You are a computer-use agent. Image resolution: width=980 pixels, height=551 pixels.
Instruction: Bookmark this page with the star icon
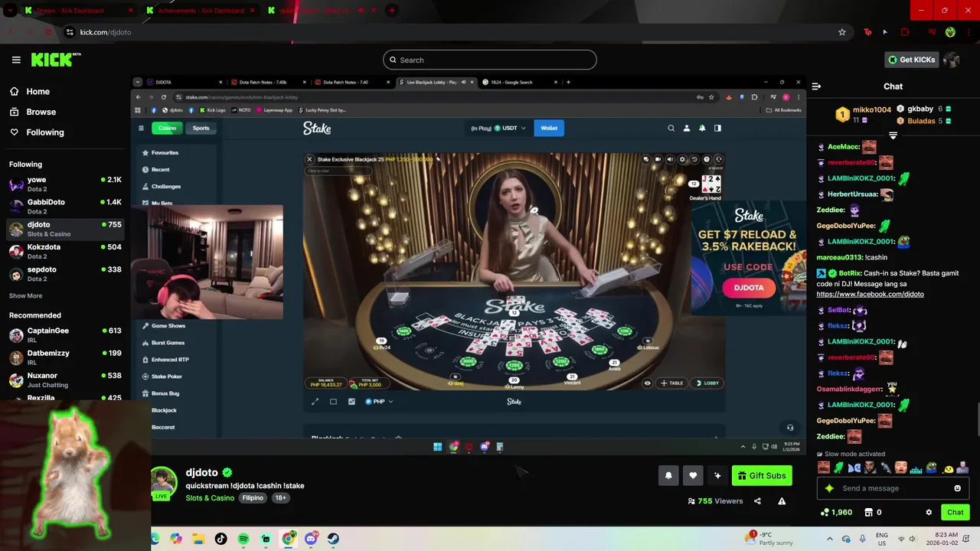(842, 32)
